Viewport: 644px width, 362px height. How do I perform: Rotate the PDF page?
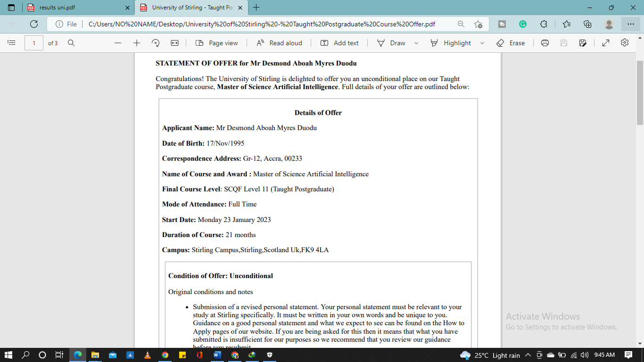coord(156,43)
